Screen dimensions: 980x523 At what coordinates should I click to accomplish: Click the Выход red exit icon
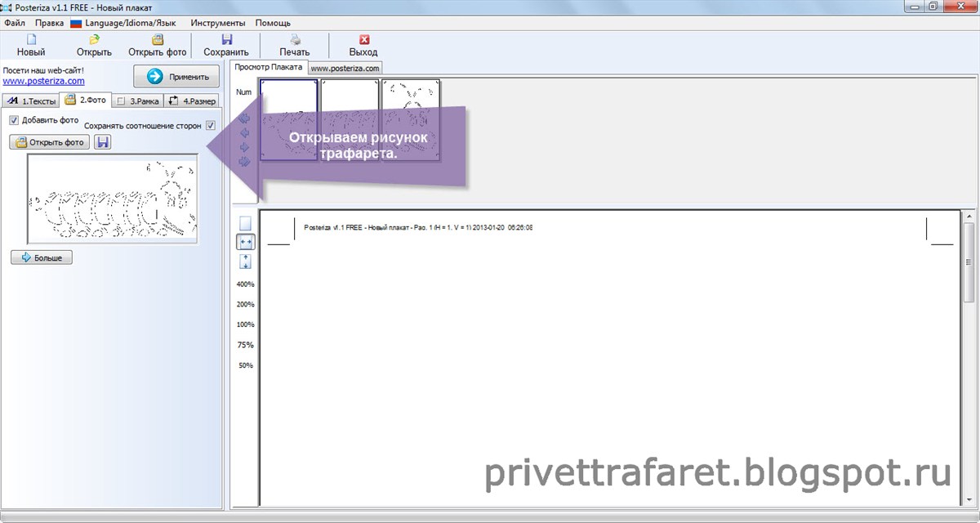click(363, 40)
